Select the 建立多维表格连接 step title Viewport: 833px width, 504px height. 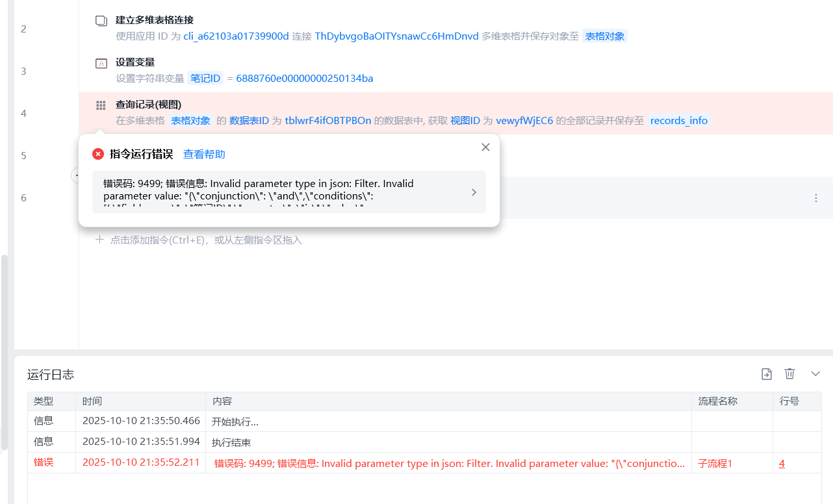click(x=155, y=20)
